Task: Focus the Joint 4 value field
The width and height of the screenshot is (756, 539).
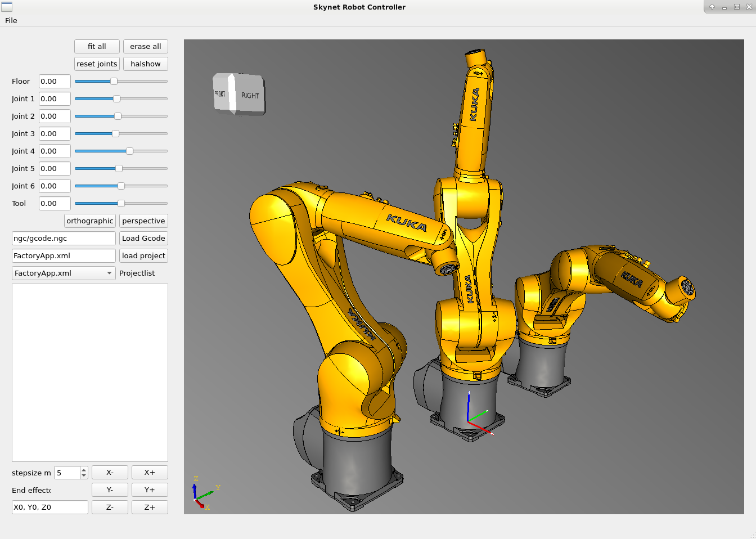Action: pos(55,151)
